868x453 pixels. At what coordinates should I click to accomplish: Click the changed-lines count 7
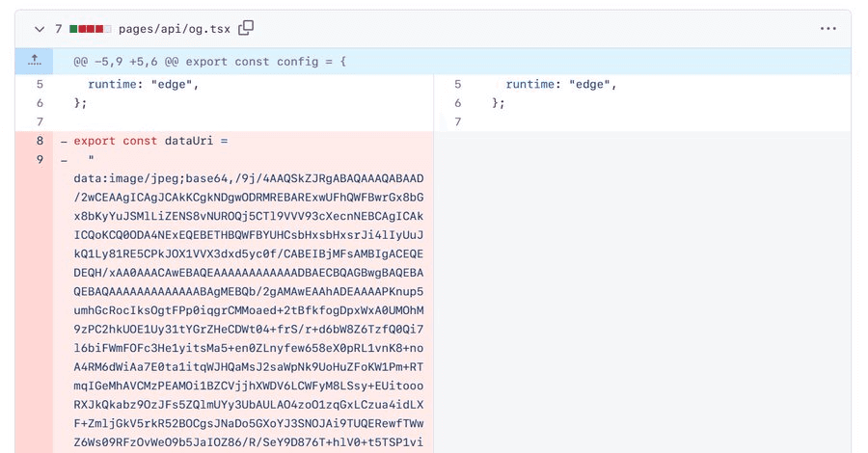(58, 29)
